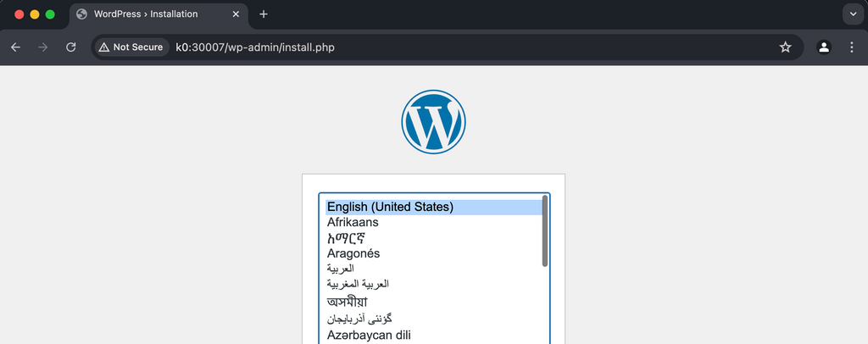This screenshot has width=868, height=344.
Task: Click the browser back arrow
Action: pyautogui.click(x=15, y=47)
